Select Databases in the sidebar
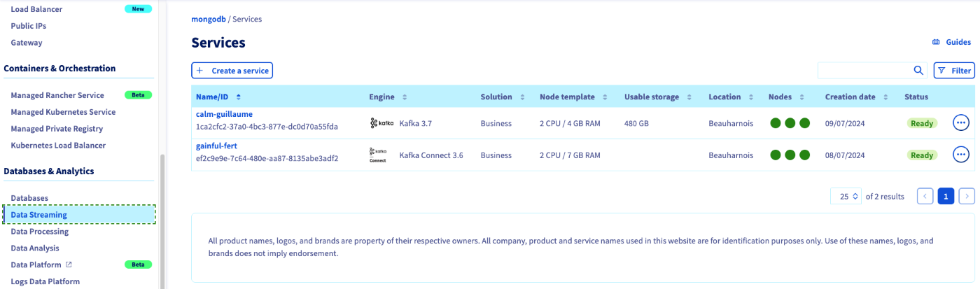The image size is (980, 289). point(29,198)
